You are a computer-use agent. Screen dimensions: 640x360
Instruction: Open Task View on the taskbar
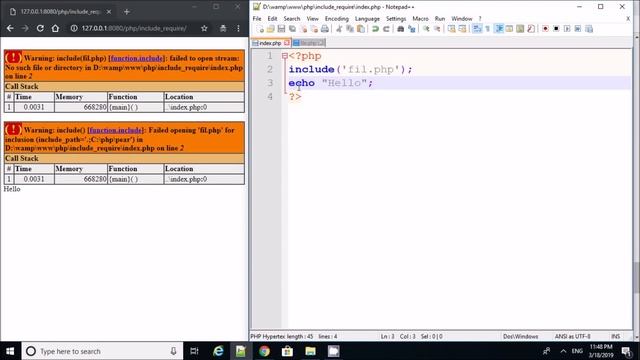click(x=194, y=351)
